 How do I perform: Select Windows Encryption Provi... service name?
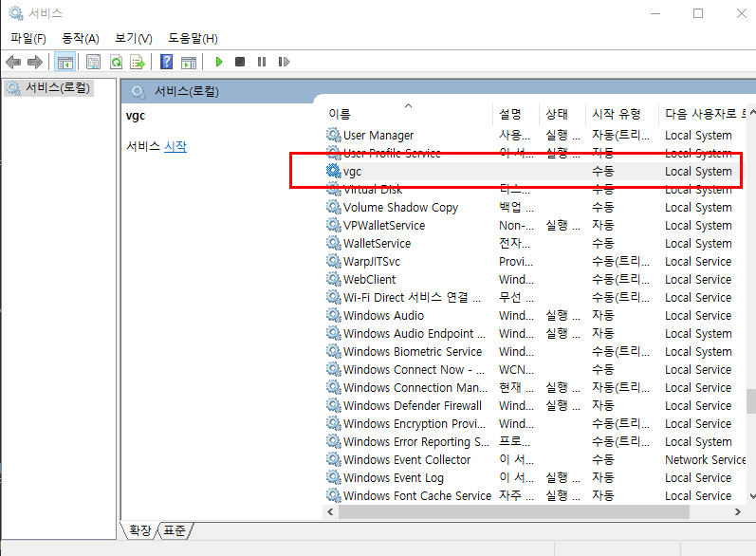[415, 424]
